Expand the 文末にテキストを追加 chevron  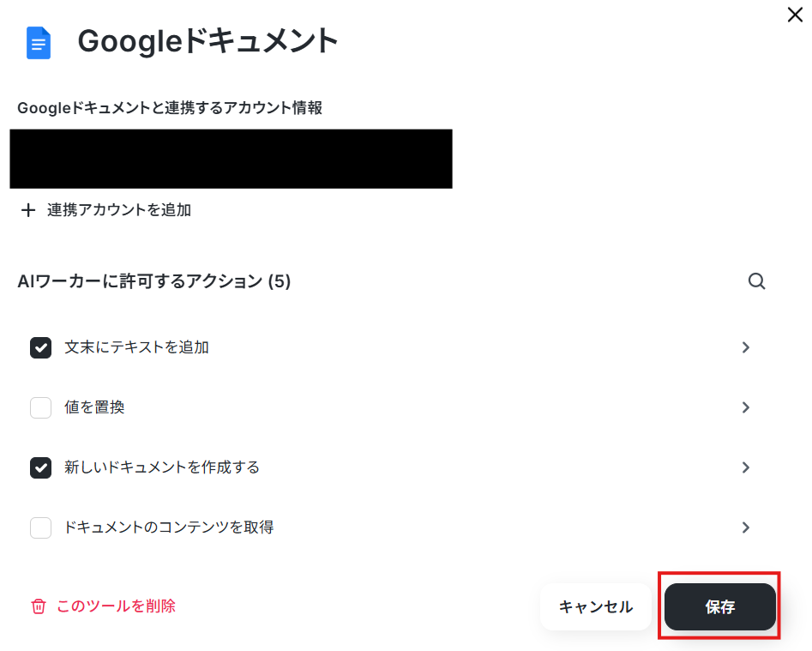[746, 347]
